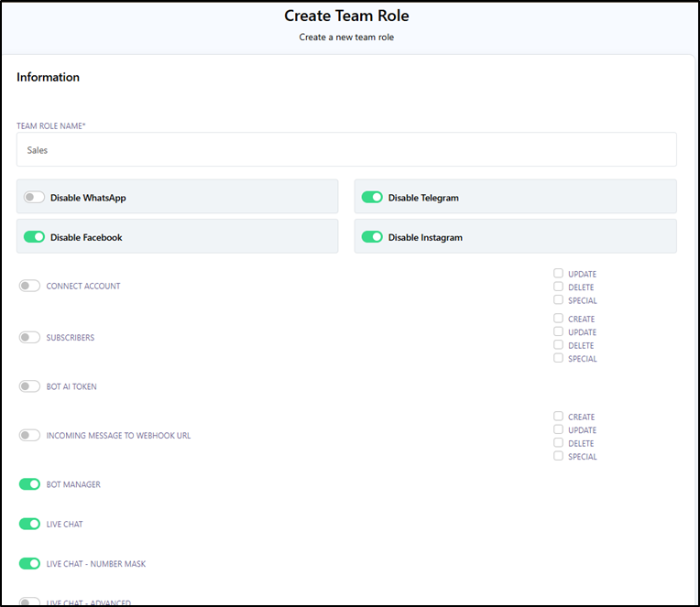This screenshot has height=607, width=700.
Task: Enable the Bot AI Token toggle
Action: point(30,386)
